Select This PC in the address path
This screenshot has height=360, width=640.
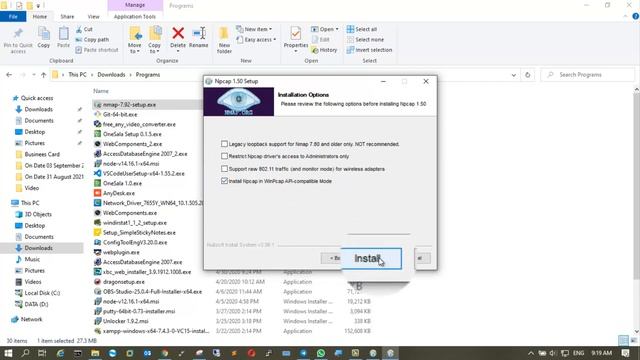pos(77,75)
